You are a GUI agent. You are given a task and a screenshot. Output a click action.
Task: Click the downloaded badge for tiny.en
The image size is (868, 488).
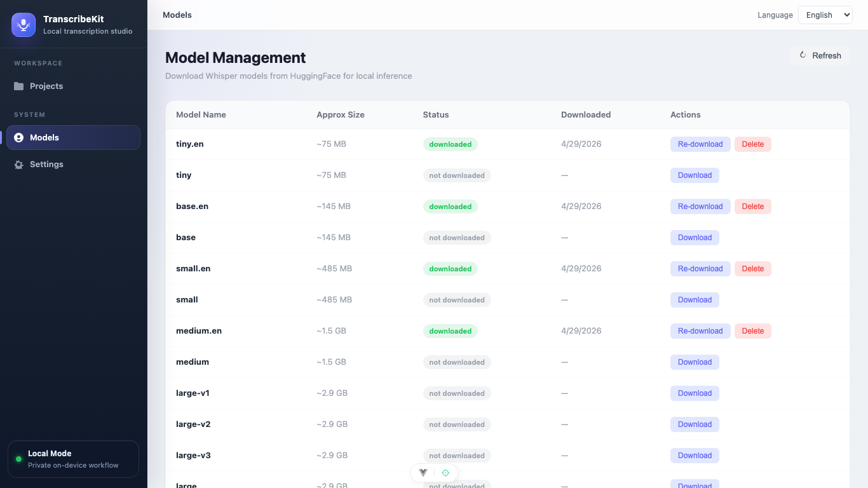coord(451,144)
